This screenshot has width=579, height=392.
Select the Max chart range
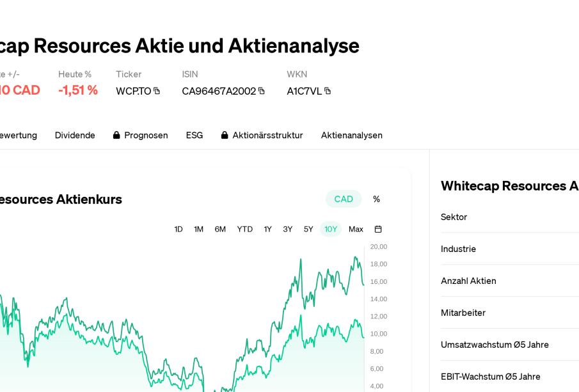tap(356, 229)
